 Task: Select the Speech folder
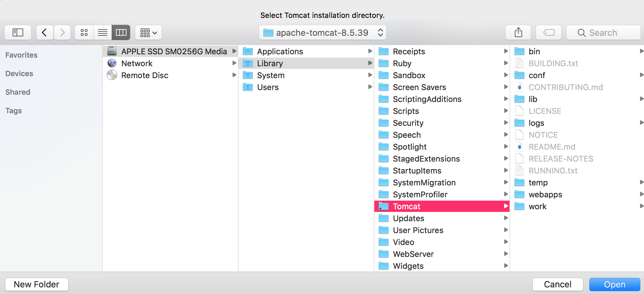click(442, 135)
